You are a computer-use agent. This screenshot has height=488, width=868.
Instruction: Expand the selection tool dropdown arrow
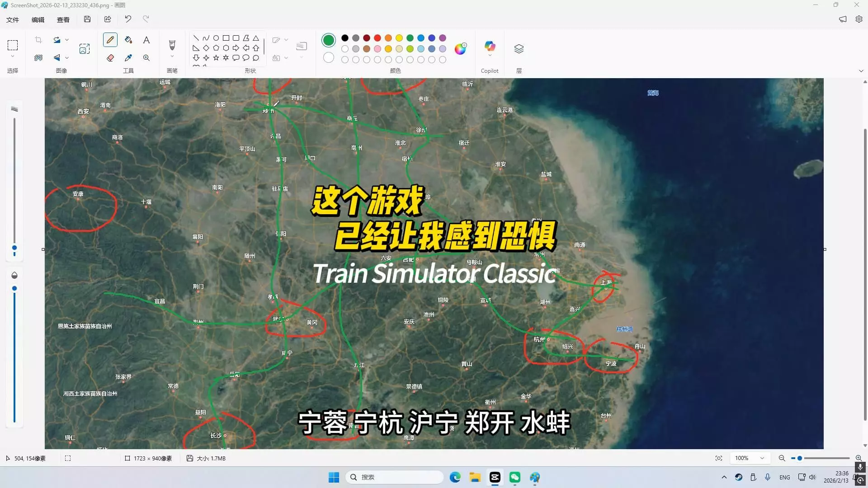(13, 56)
